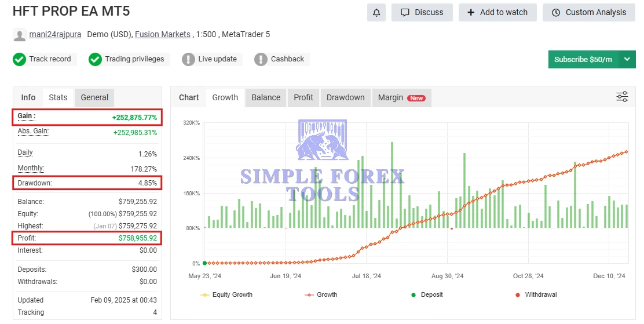This screenshot has width=644, height=324.
Task: Click Subscribe $50/m button
Action: [x=583, y=59]
